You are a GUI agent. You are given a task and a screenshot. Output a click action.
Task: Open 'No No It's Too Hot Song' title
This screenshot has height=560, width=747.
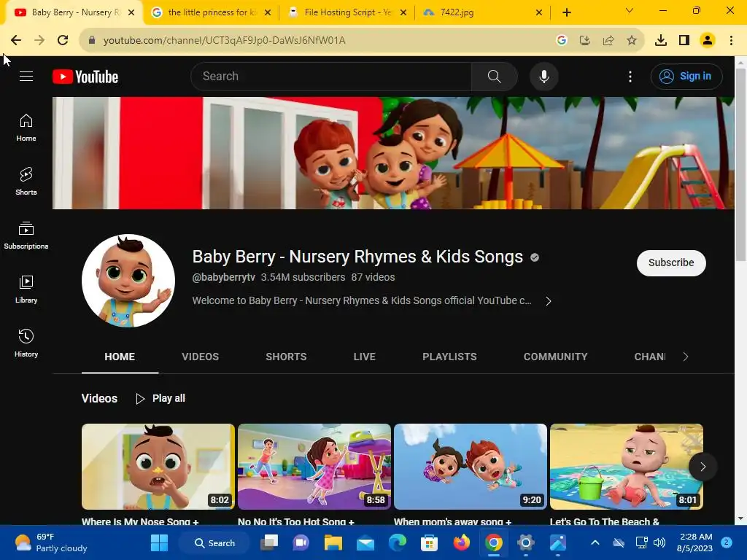[x=296, y=521]
